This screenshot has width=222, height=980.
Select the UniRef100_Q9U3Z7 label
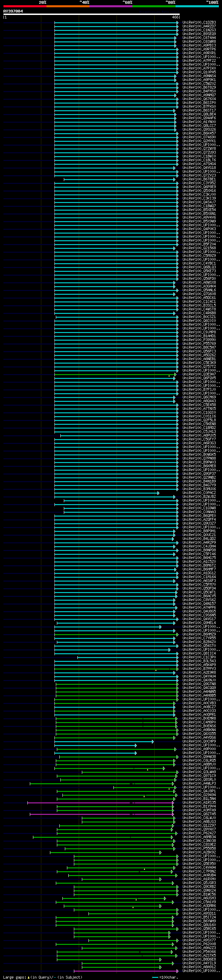199,524
